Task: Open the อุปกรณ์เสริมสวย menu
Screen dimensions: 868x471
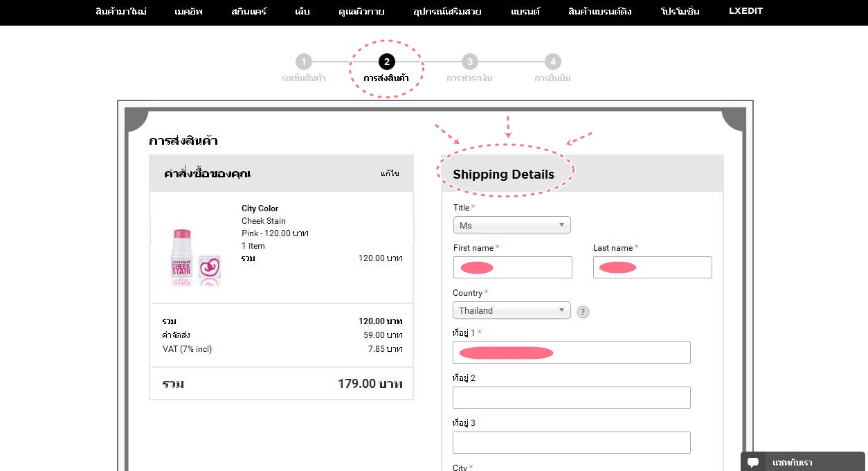Action: tap(447, 12)
